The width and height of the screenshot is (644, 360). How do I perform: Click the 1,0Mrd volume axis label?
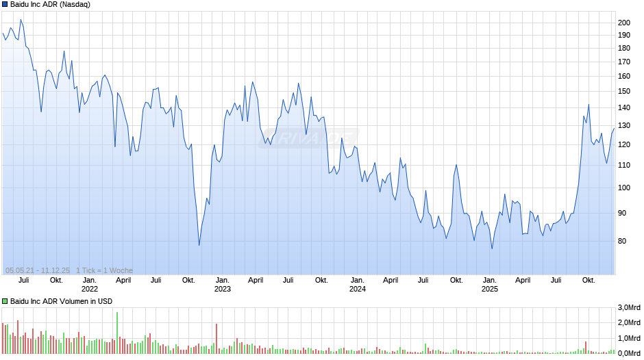tap(629, 339)
